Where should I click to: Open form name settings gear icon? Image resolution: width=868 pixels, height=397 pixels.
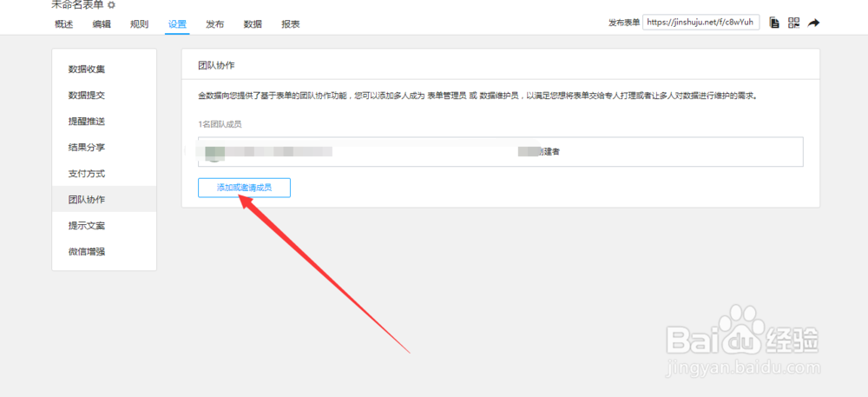click(x=111, y=5)
